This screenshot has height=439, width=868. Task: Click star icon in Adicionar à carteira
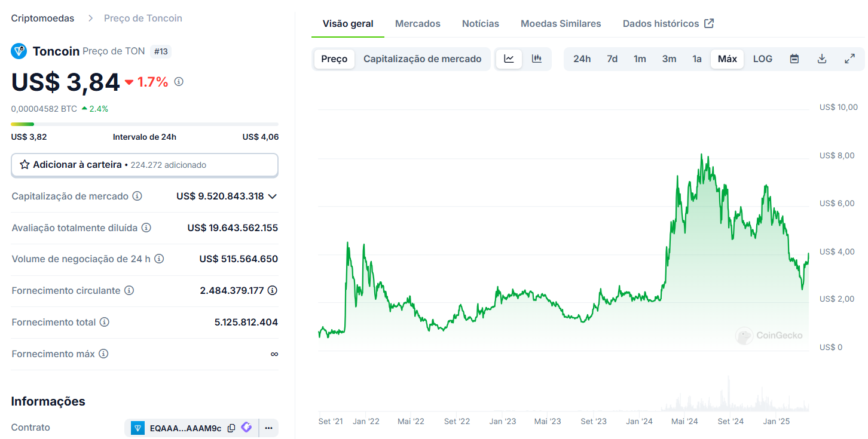[25, 164]
